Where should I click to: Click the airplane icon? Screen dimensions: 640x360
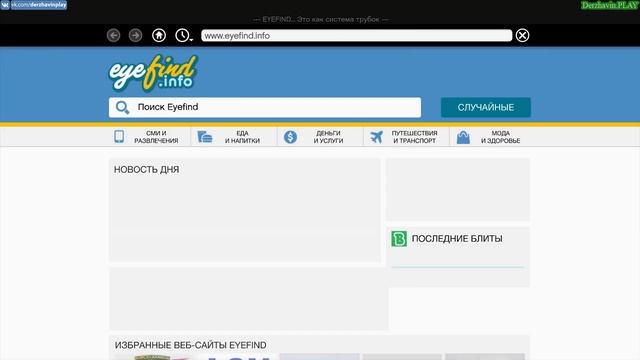pos(376,137)
